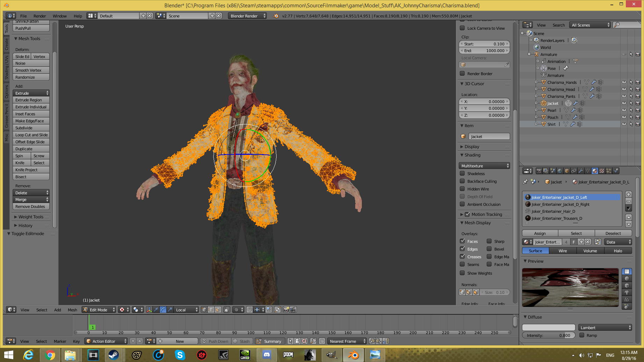
Task: Open the Multitexture shading dropdown
Action: (484, 166)
